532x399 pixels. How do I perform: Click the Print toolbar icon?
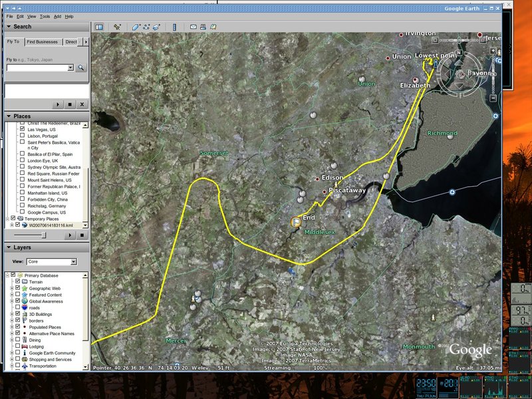(203, 27)
